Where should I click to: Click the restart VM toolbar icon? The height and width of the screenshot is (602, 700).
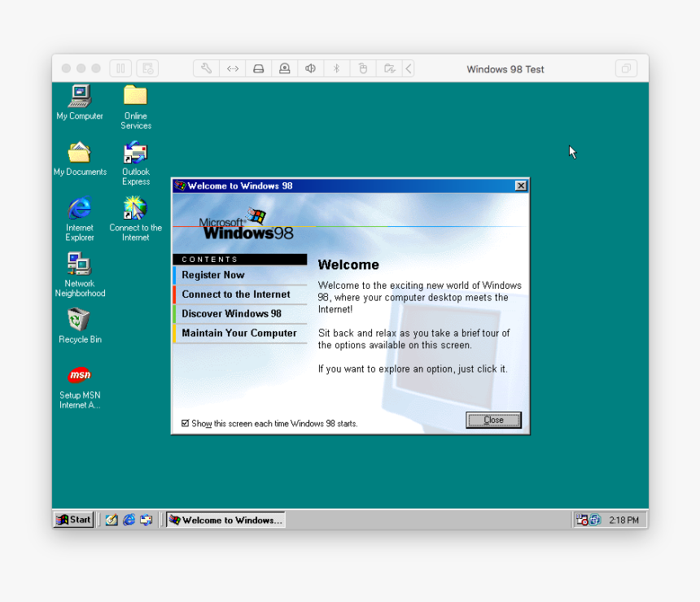pos(147,68)
